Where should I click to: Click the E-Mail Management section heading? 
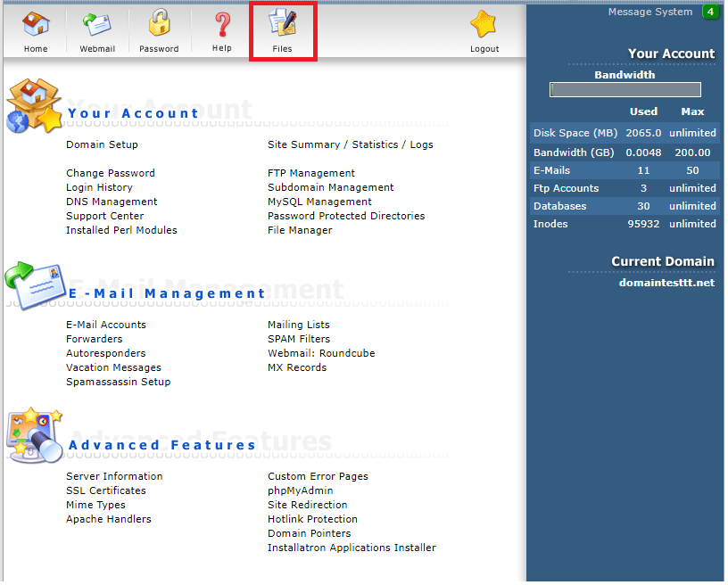coord(167,294)
